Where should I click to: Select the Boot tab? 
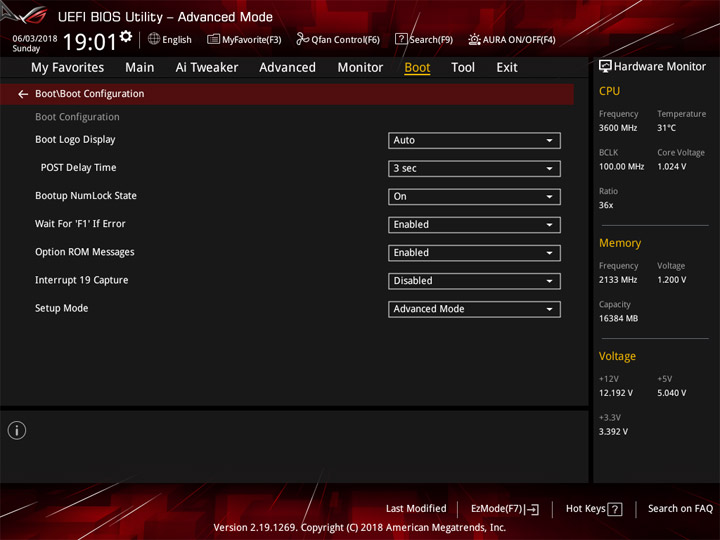417,68
